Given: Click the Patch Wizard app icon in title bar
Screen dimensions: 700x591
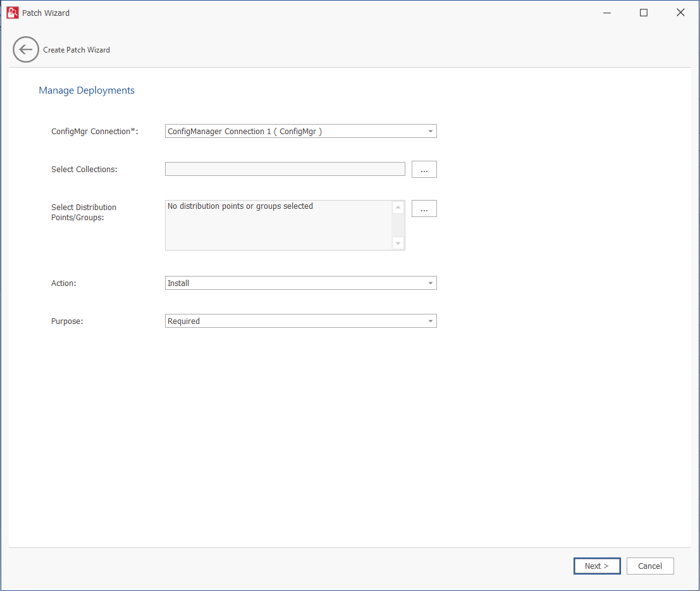Looking at the screenshot, I should click(13, 13).
